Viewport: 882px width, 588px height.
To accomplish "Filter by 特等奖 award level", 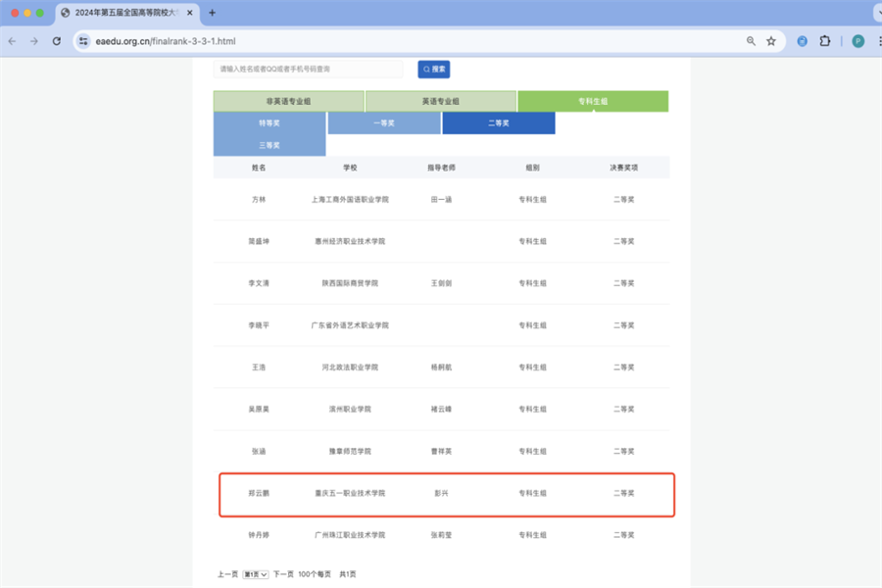I will [269, 123].
